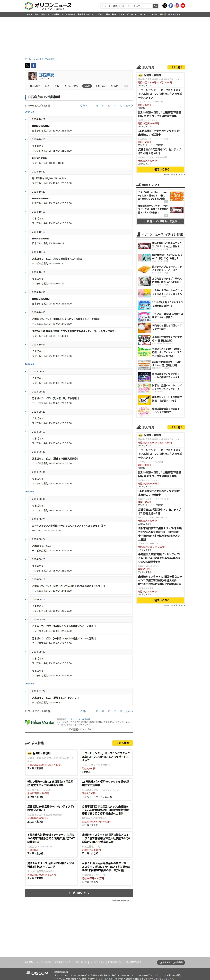Switch to the 芸能人TOP profile tab
Viewport: 210px width, 980px height.
click(35, 86)
